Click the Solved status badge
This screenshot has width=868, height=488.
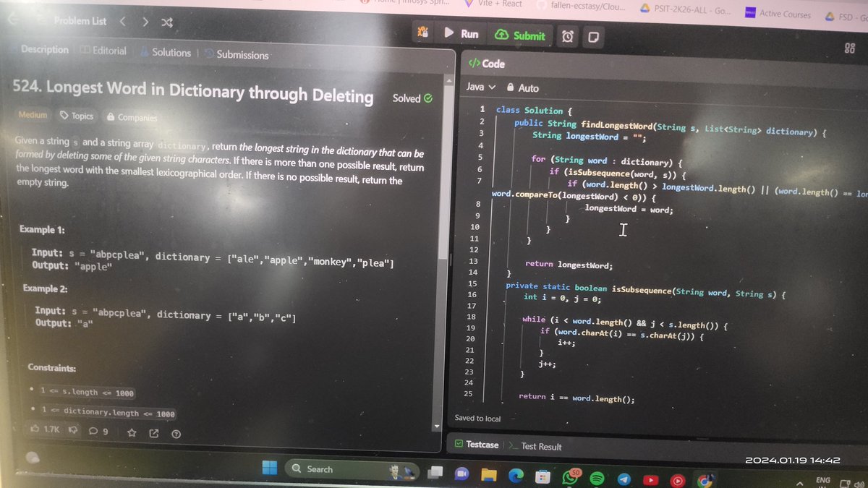pos(412,98)
